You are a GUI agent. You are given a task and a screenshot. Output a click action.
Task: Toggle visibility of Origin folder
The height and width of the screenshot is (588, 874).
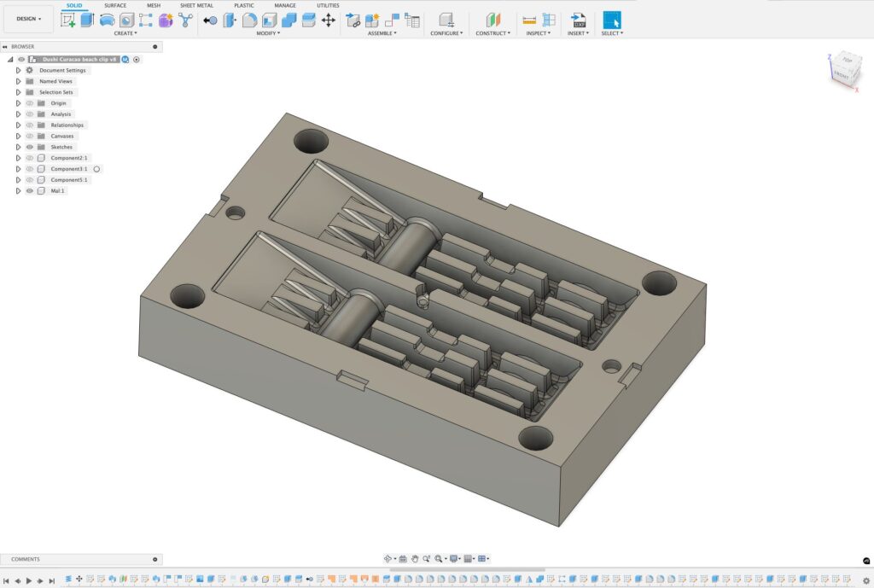(x=30, y=103)
